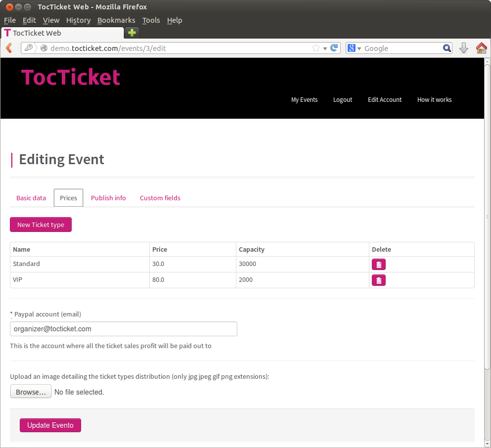The image size is (491, 448).
Task: Open downloads via arrow icon
Action: pyautogui.click(x=464, y=48)
